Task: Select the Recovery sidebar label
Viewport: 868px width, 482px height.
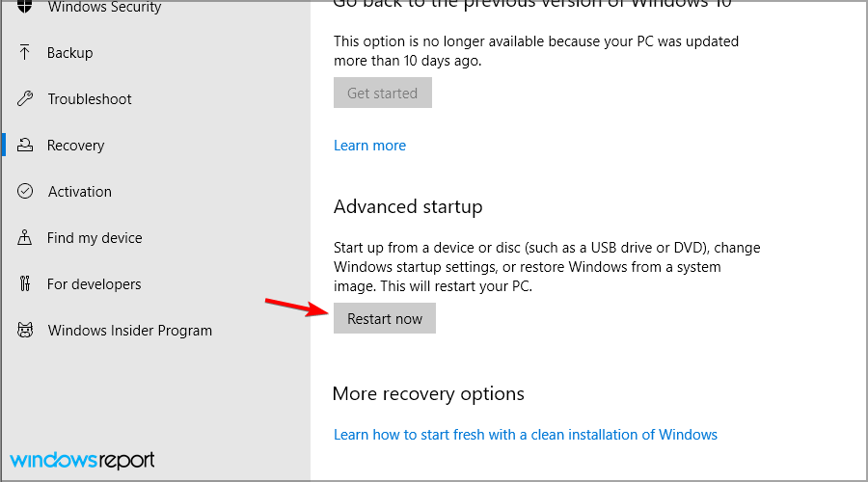Action: pyautogui.click(x=75, y=146)
